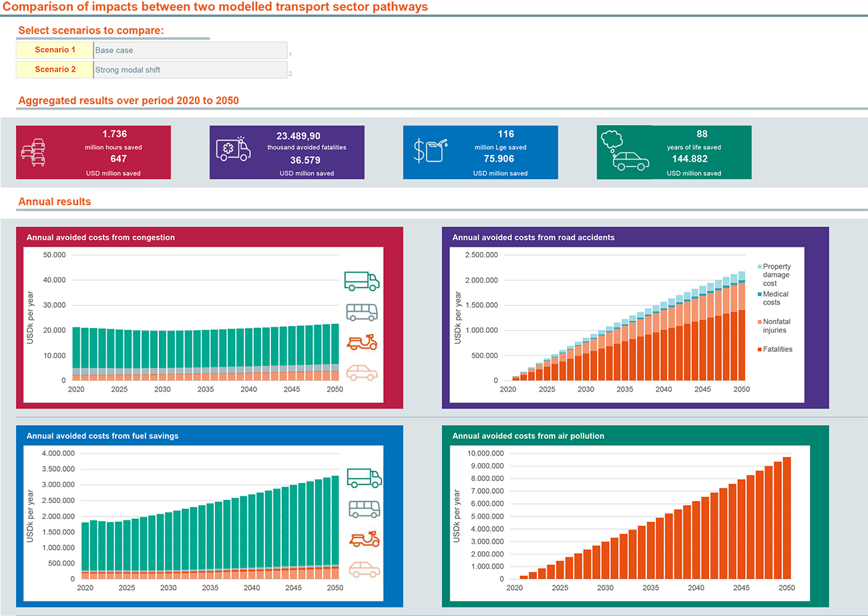Click the dashboard main title text
The height and width of the screenshot is (616, 868).
(x=214, y=7)
